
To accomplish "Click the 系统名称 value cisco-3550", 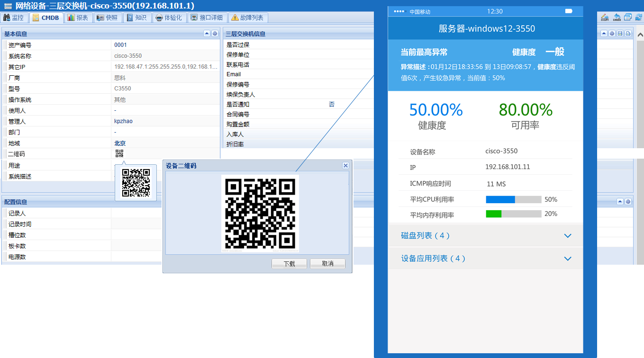I will 128,56.
